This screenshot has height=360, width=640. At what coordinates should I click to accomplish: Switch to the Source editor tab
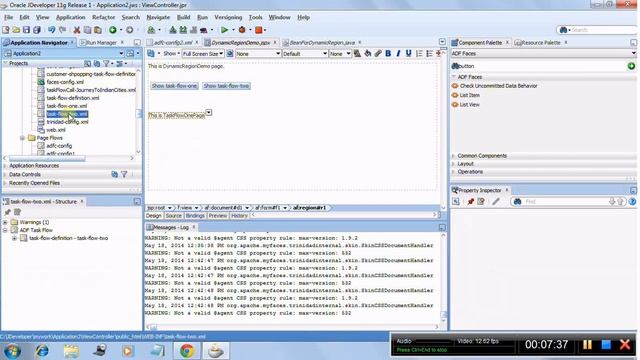click(x=173, y=216)
